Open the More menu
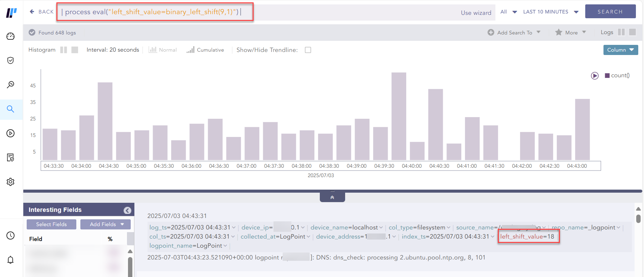This screenshot has height=277, width=644. click(571, 32)
